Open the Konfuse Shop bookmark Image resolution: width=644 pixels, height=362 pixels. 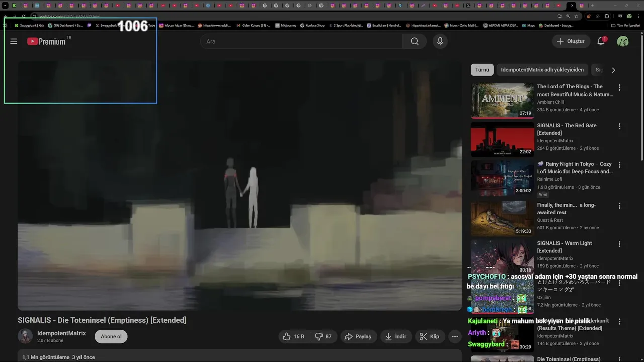312,25
